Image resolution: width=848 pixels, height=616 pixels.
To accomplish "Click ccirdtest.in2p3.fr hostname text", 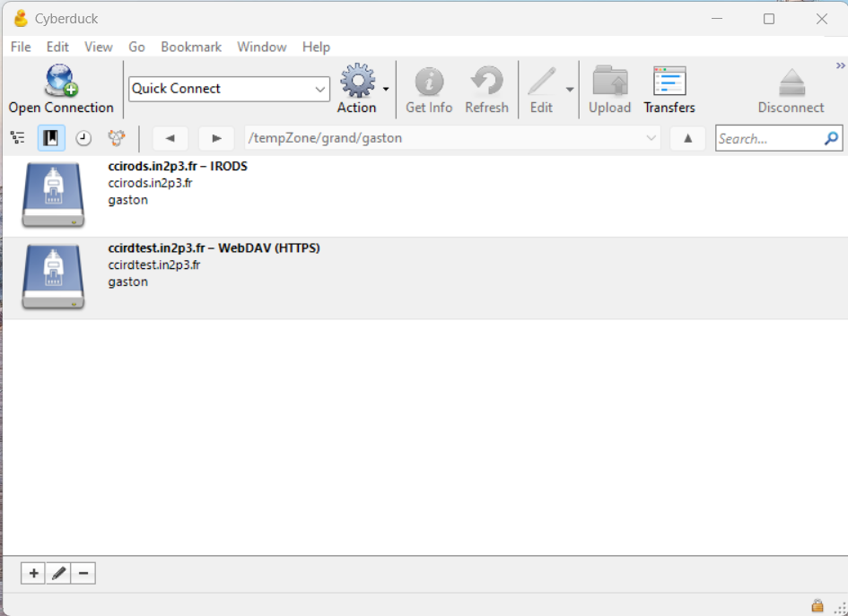I will click(153, 265).
